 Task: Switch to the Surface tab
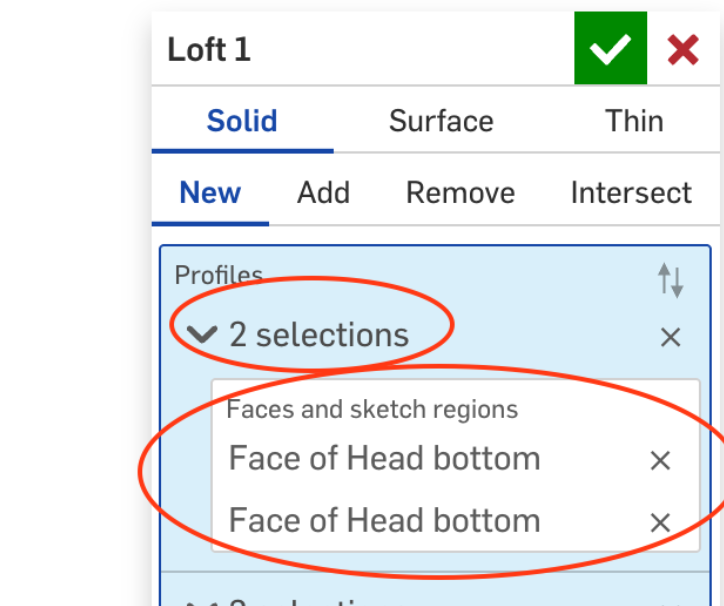click(x=441, y=121)
